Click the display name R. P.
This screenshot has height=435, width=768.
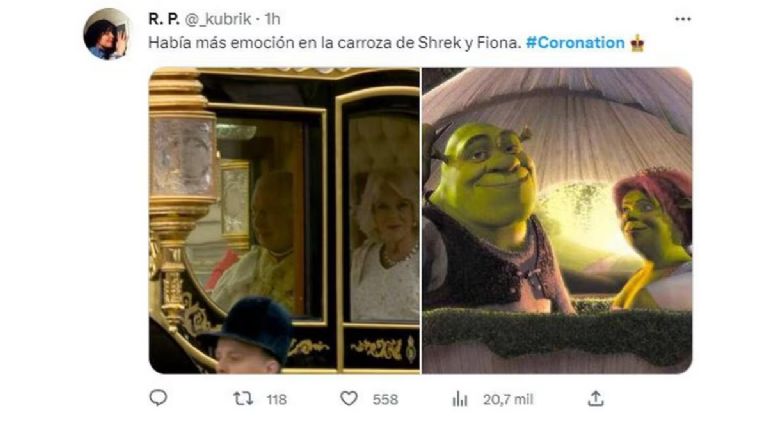coord(164,19)
